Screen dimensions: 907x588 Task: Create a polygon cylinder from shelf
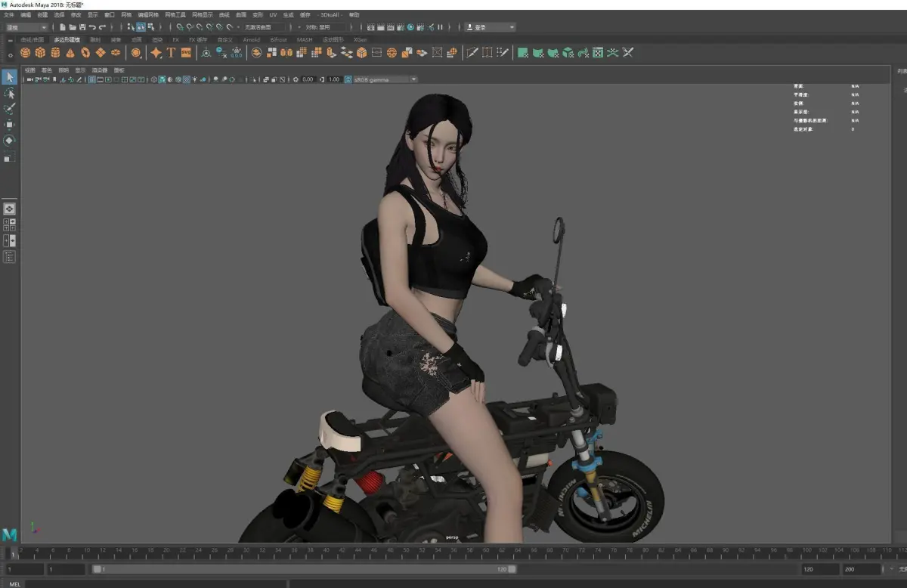point(56,53)
